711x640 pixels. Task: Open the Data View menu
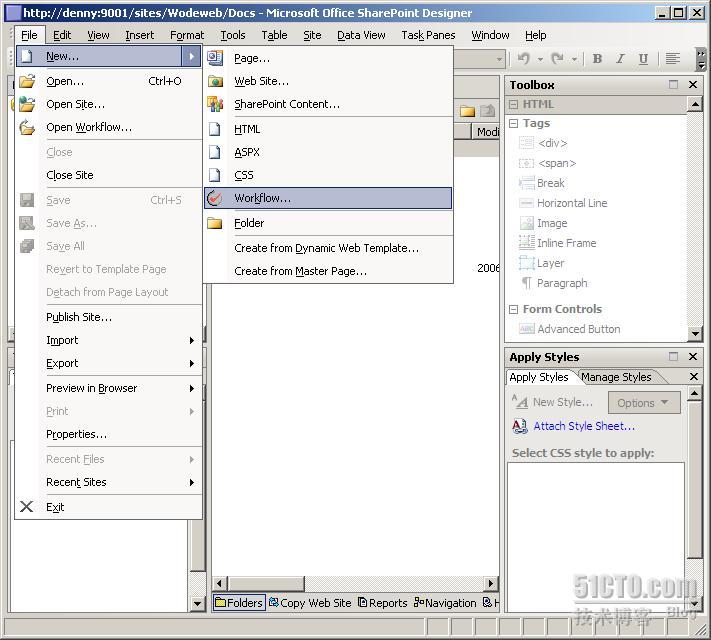pos(361,35)
